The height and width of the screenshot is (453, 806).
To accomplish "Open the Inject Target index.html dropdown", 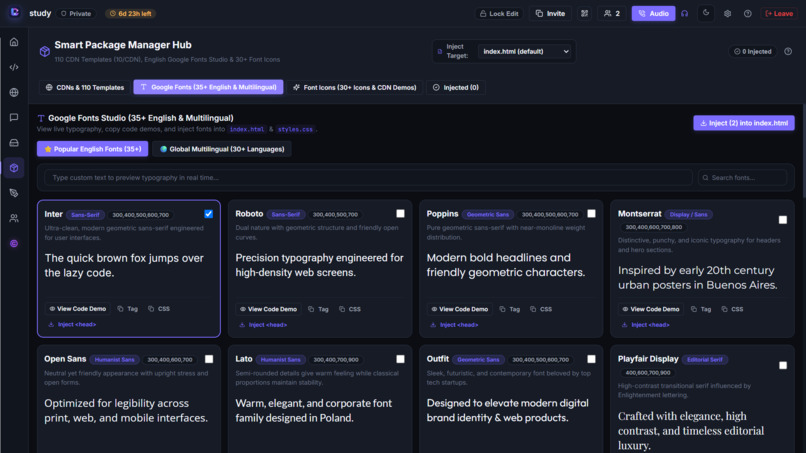I will pos(525,51).
